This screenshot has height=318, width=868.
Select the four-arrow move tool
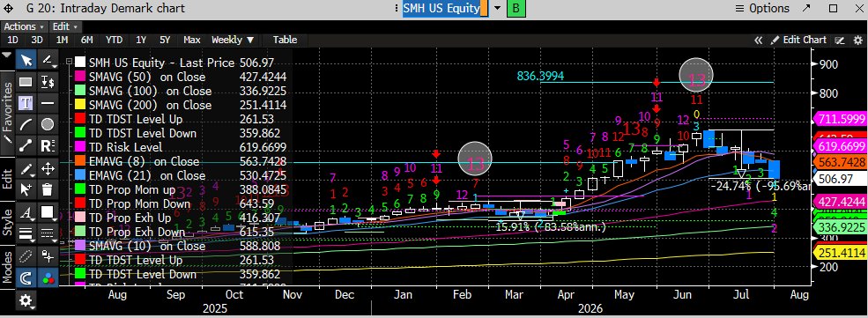[48, 168]
